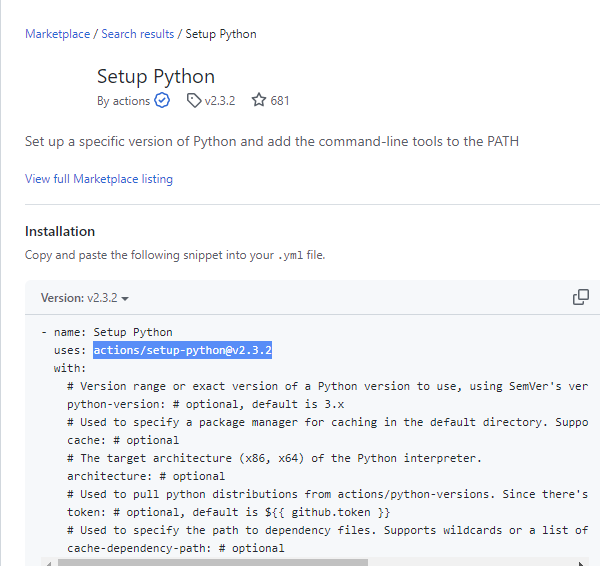Open View full Marketplace listing link
This screenshot has width=600, height=566.
click(99, 179)
